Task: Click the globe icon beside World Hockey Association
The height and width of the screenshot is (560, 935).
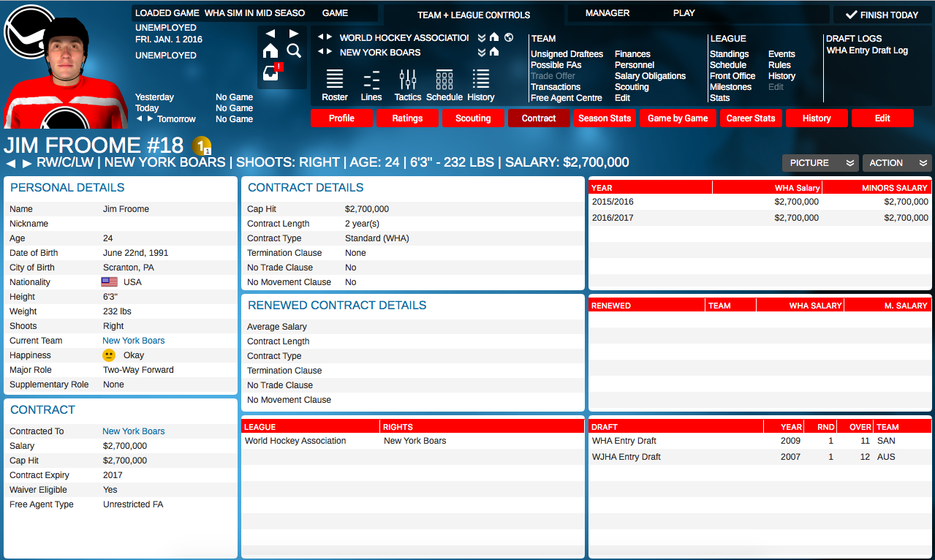Action: 509,37
